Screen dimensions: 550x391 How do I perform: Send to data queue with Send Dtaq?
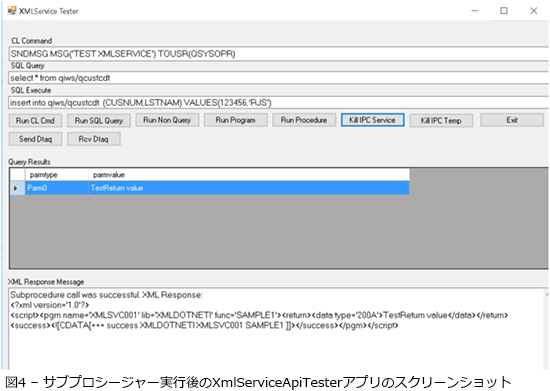coord(35,139)
